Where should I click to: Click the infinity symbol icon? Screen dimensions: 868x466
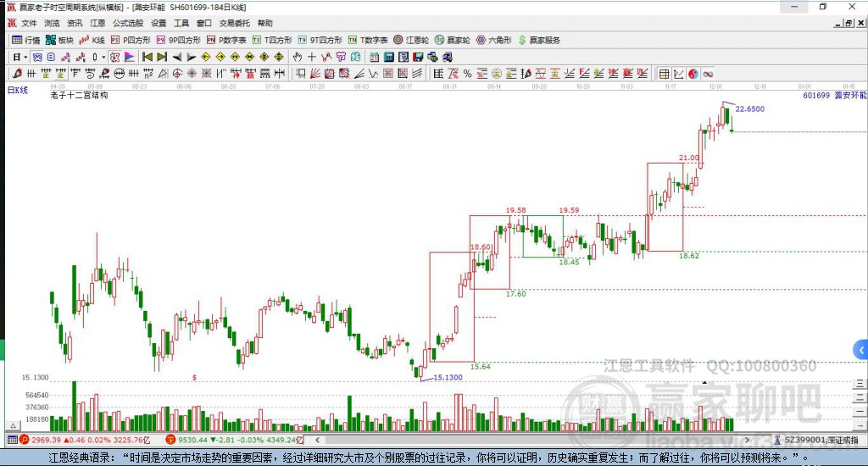(x=708, y=74)
